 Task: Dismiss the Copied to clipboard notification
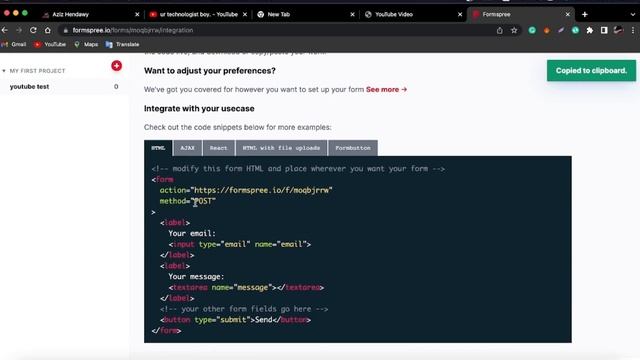(591, 71)
